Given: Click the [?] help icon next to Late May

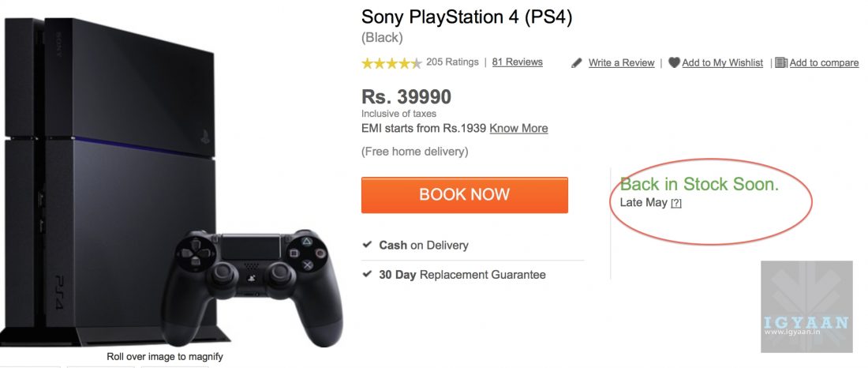Looking at the screenshot, I should click(x=676, y=204).
